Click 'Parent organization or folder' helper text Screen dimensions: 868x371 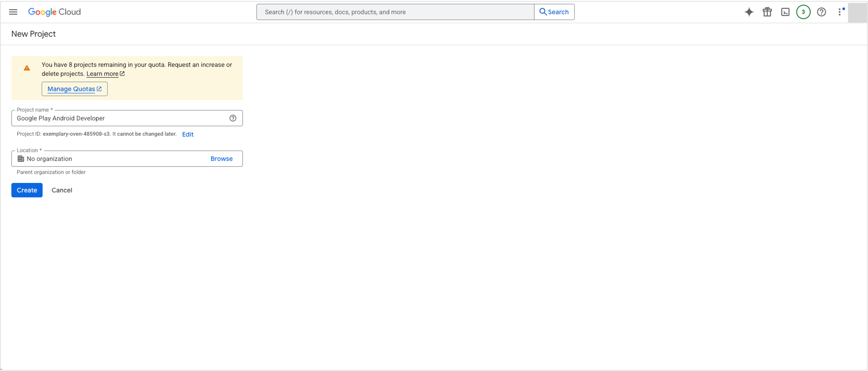coord(51,172)
